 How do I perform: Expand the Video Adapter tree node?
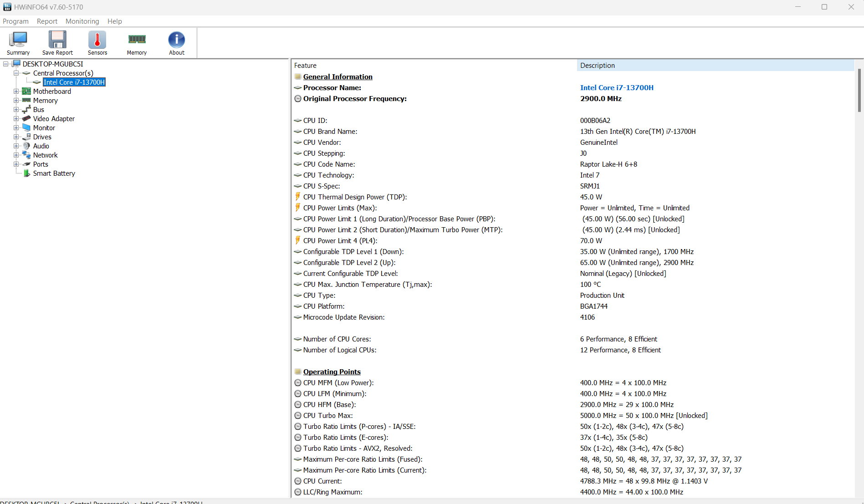pyautogui.click(x=16, y=118)
